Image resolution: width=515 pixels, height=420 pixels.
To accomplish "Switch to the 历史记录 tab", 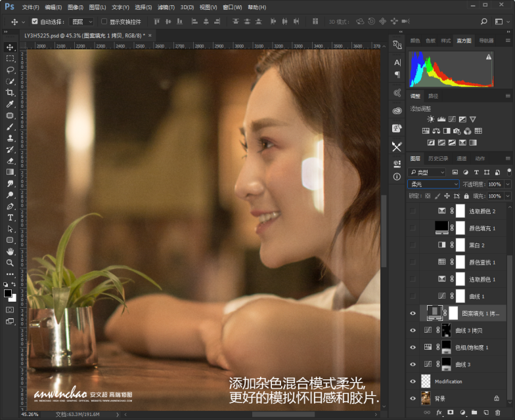I will coord(438,159).
